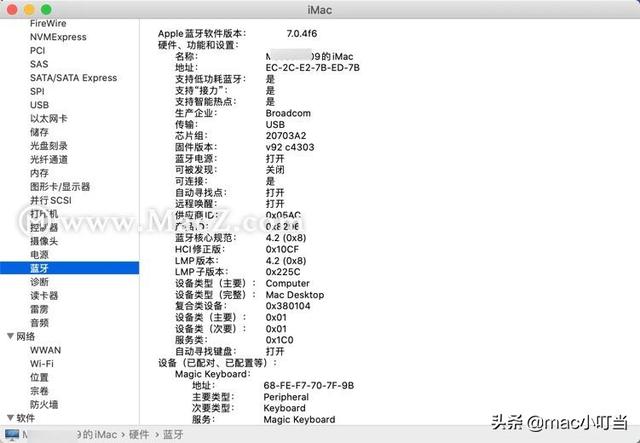Click the transport value USB
Viewport: 640px width, 443px height.
pyautogui.click(x=275, y=125)
